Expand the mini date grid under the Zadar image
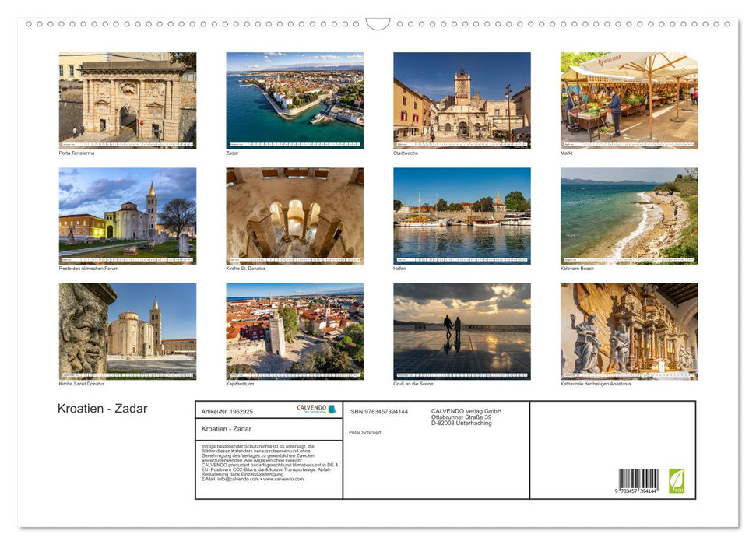 pyautogui.click(x=294, y=143)
